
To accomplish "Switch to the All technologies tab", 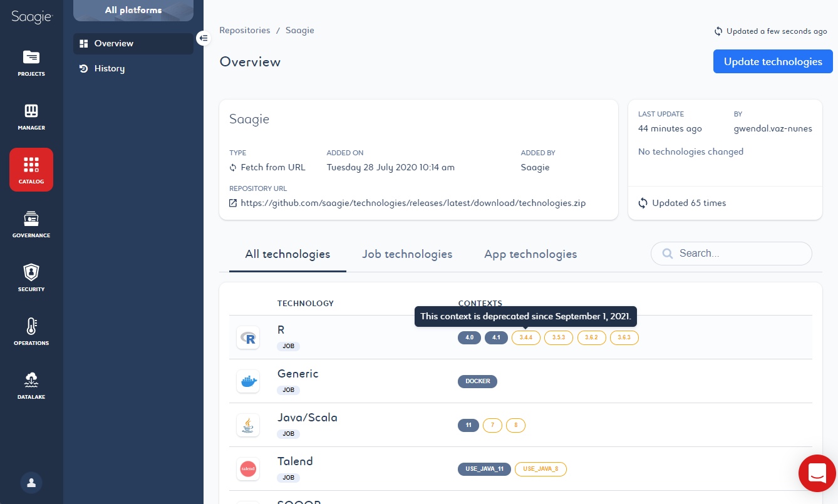I will (287, 254).
